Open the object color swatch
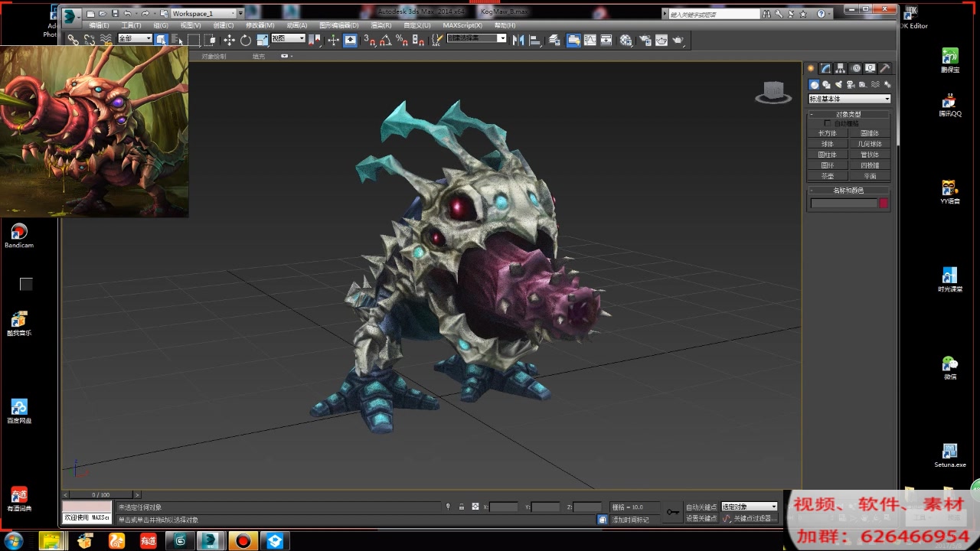 [x=884, y=203]
